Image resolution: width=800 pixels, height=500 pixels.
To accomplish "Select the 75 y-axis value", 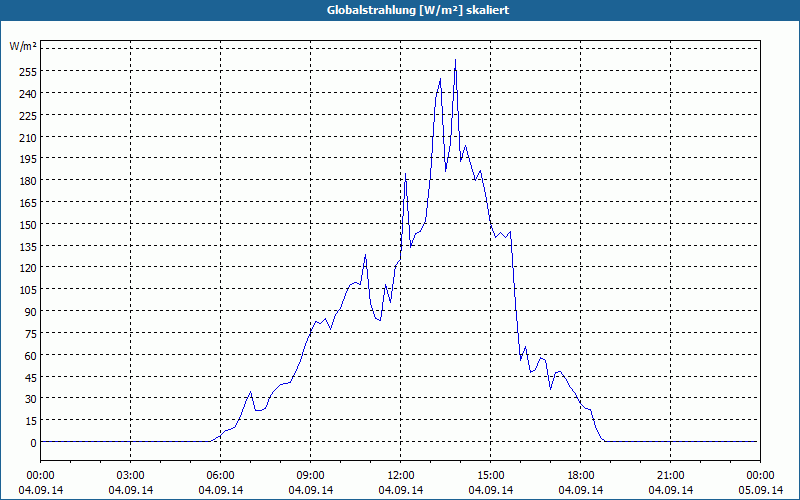I will point(30,334).
